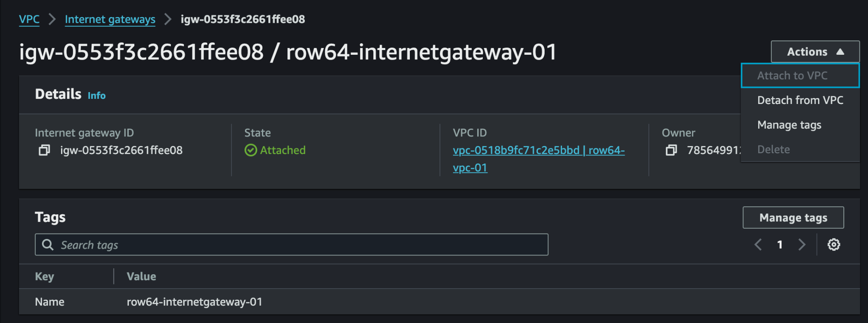Sort tags by Value column

pyautogui.click(x=142, y=276)
